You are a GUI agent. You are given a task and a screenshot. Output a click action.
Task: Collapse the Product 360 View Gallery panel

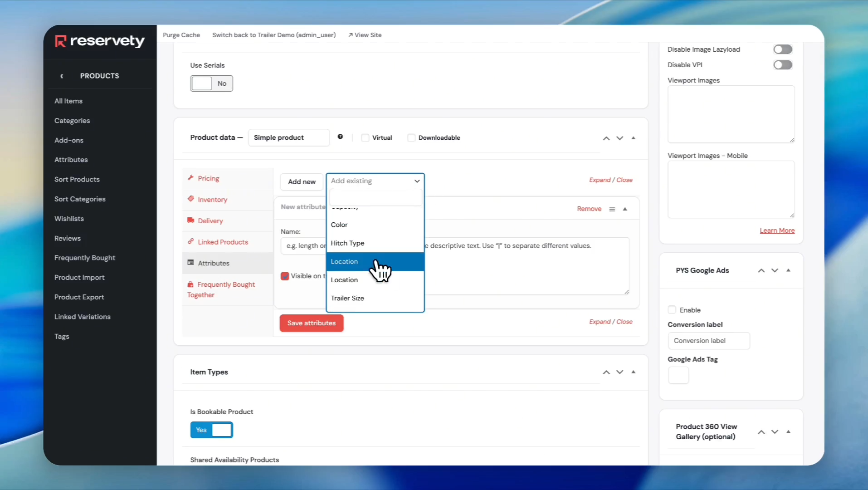click(x=789, y=431)
